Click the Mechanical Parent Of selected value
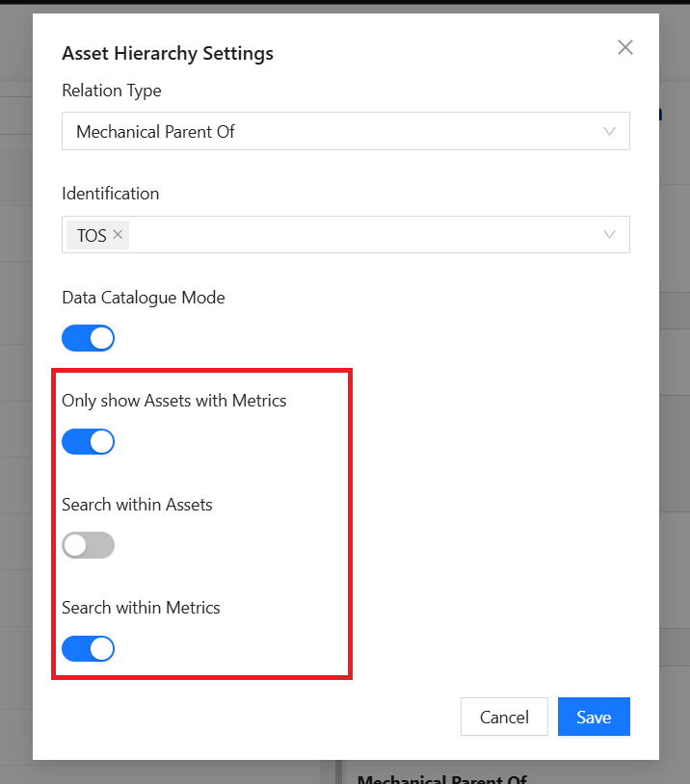 pyautogui.click(x=155, y=132)
